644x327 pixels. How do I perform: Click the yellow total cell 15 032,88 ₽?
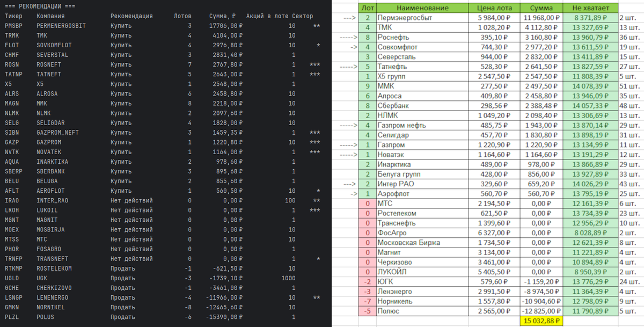click(541, 321)
